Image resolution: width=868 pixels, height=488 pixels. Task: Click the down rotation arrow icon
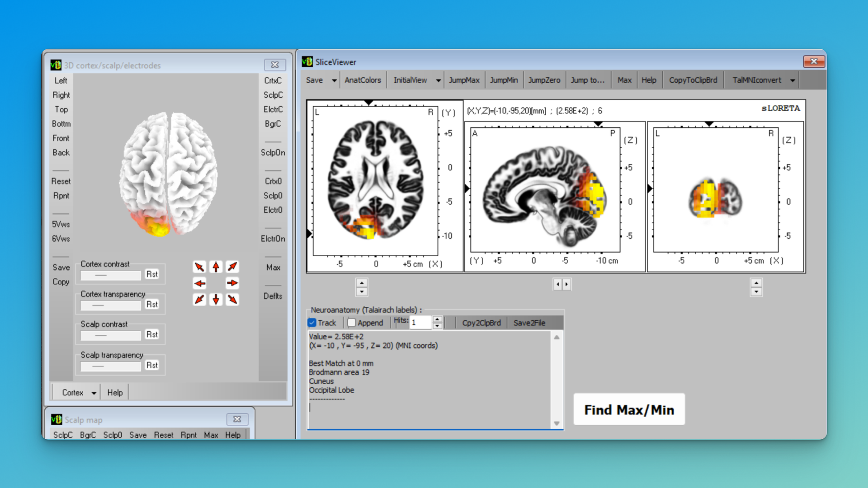pyautogui.click(x=216, y=300)
